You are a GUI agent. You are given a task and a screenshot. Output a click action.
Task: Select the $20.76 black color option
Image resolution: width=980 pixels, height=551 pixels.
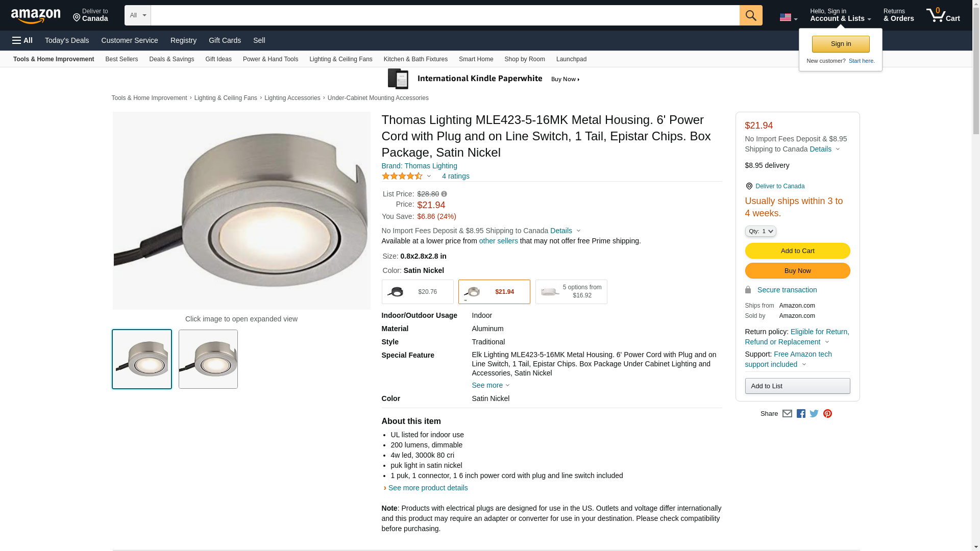click(x=418, y=292)
